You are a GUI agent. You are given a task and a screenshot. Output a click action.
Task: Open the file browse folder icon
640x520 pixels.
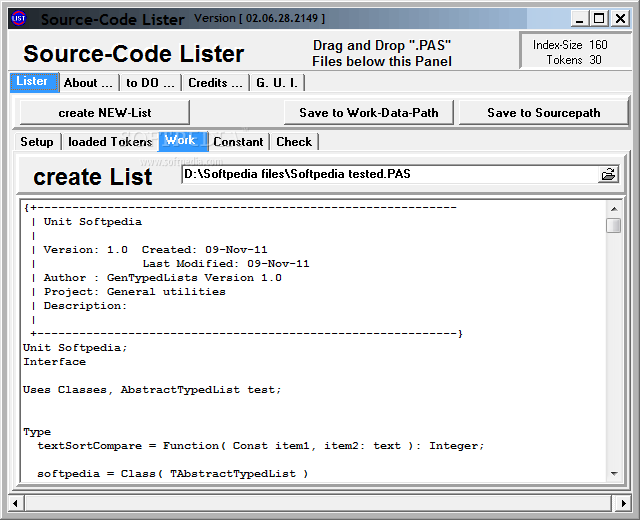tap(608, 174)
